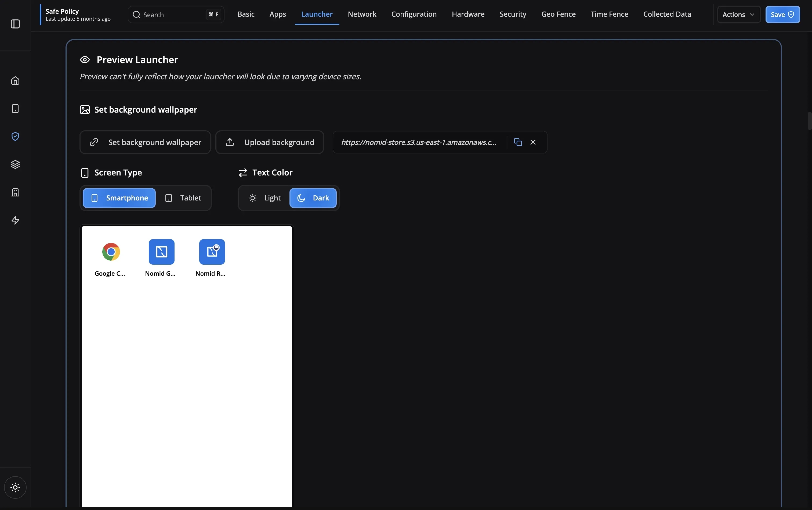812x510 pixels.
Task: Open the organization building icon in the sidebar
Action: click(15, 192)
